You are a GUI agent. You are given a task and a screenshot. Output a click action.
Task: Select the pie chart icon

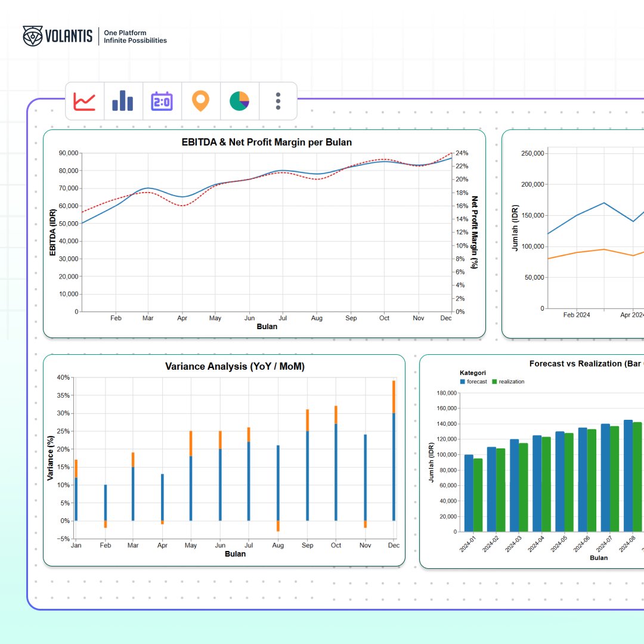(240, 101)
